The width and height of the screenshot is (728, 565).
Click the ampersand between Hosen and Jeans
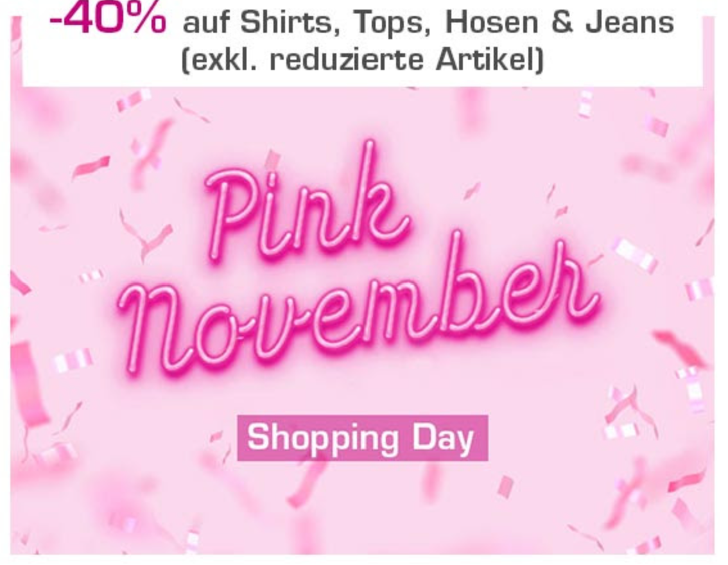(x=562, y=22)
